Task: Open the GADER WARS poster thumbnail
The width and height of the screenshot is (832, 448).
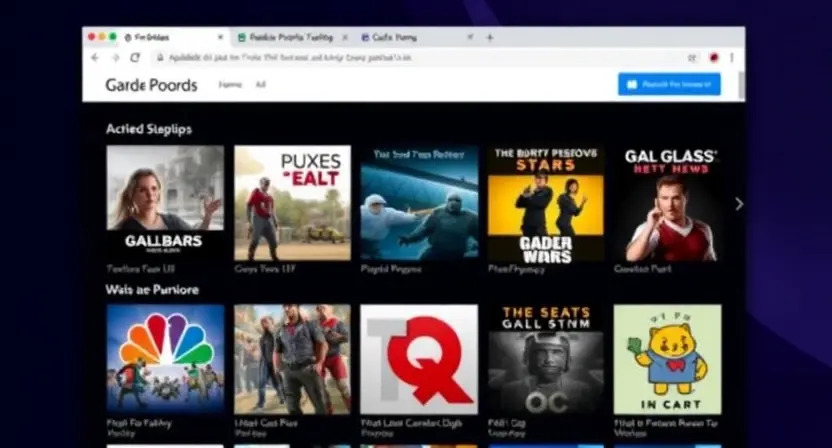Action: click(546, 205)
